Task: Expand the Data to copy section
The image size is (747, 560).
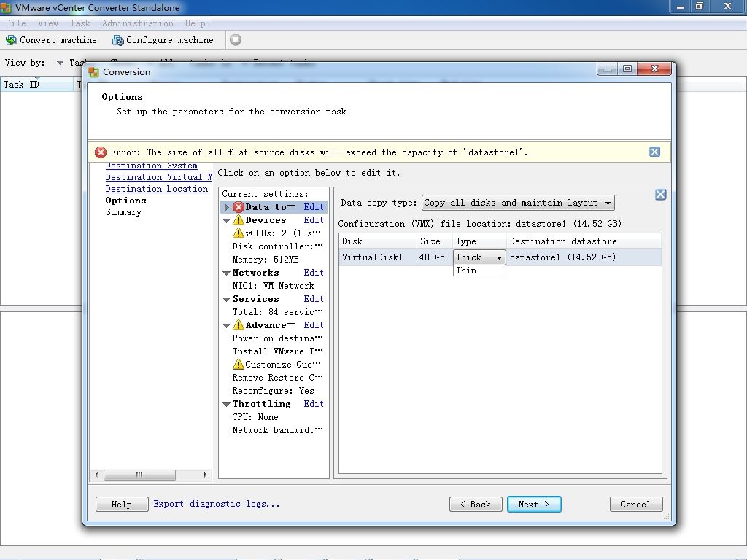Action: (227, 207)
